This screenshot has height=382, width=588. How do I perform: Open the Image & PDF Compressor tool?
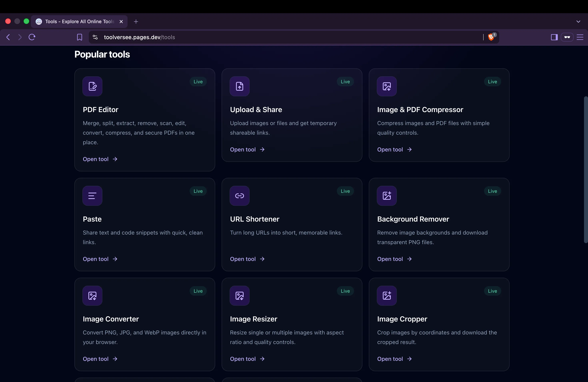pyautogui.click(x=395, y=149)
